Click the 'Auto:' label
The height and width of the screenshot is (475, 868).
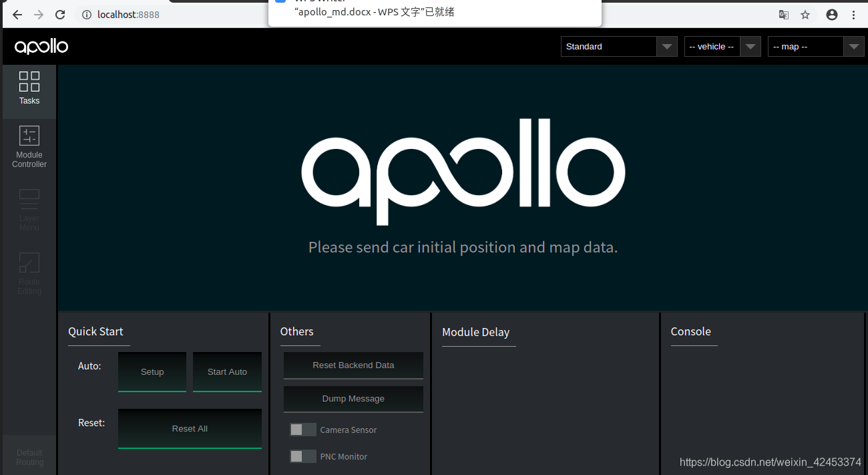pyautogui.click(x=89, y=366)
